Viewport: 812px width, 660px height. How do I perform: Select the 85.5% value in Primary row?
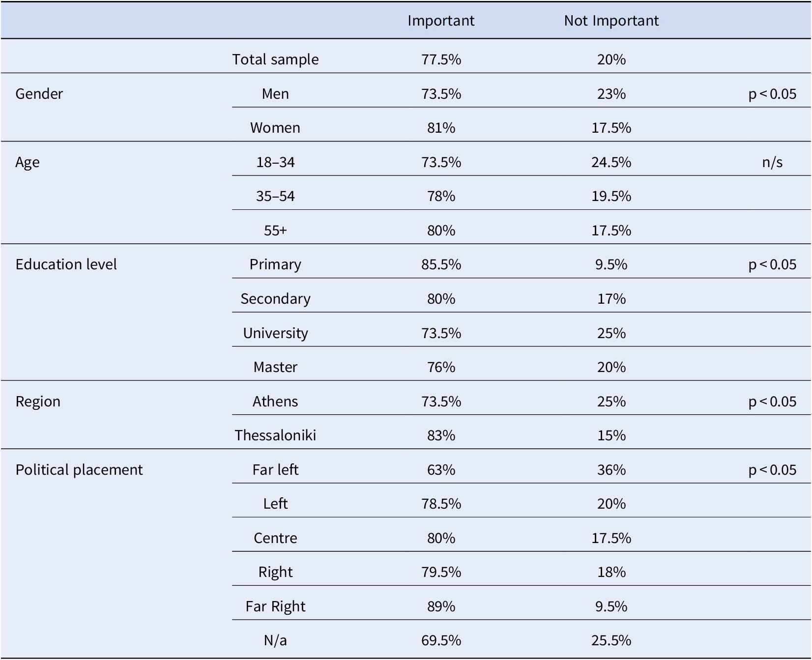pyautogui.click(x=441, y=264)
